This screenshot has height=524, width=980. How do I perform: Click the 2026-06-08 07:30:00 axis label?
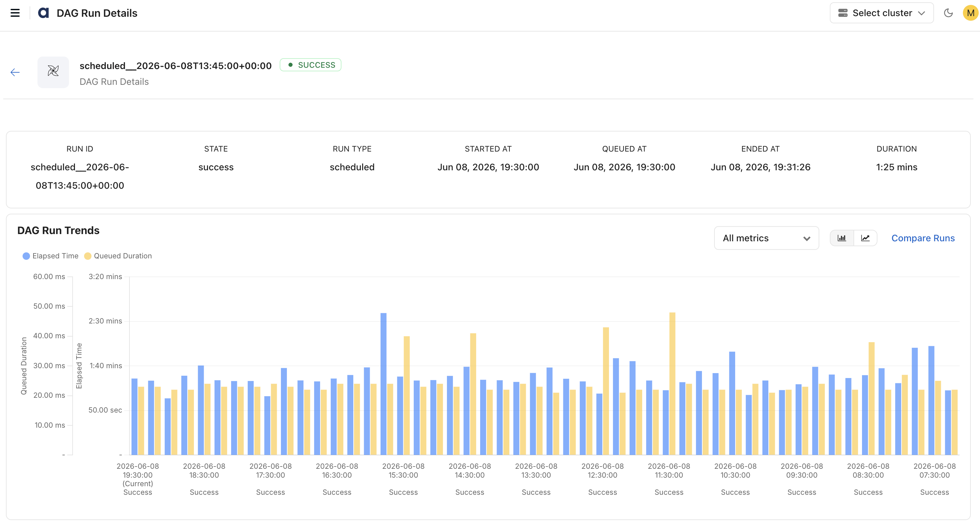[934, 471]
